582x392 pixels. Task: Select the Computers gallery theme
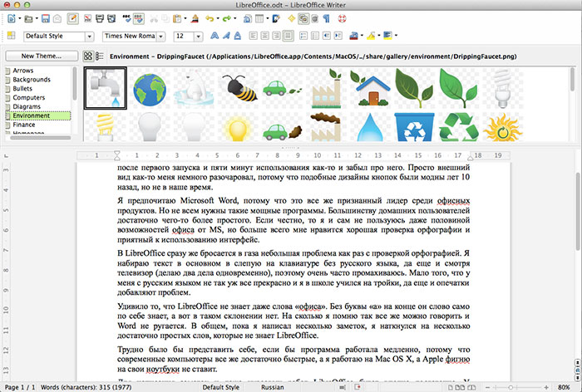click(28, 97)
